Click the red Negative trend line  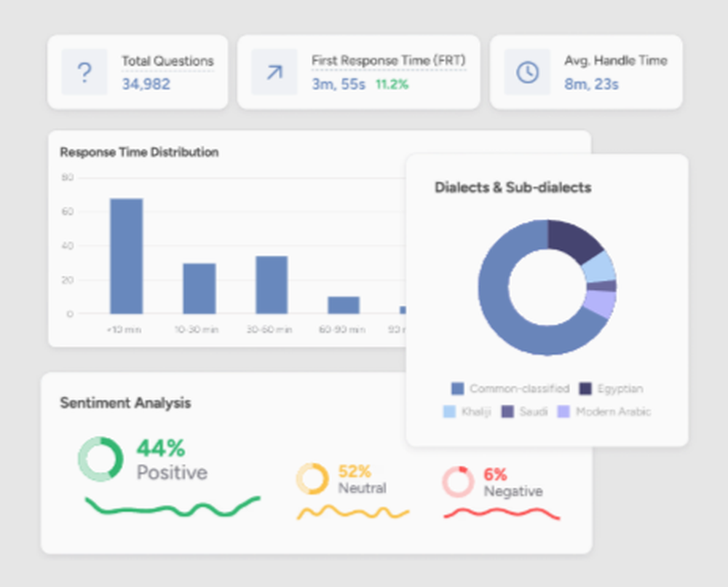pyautogui.click(x=502, y=513)
